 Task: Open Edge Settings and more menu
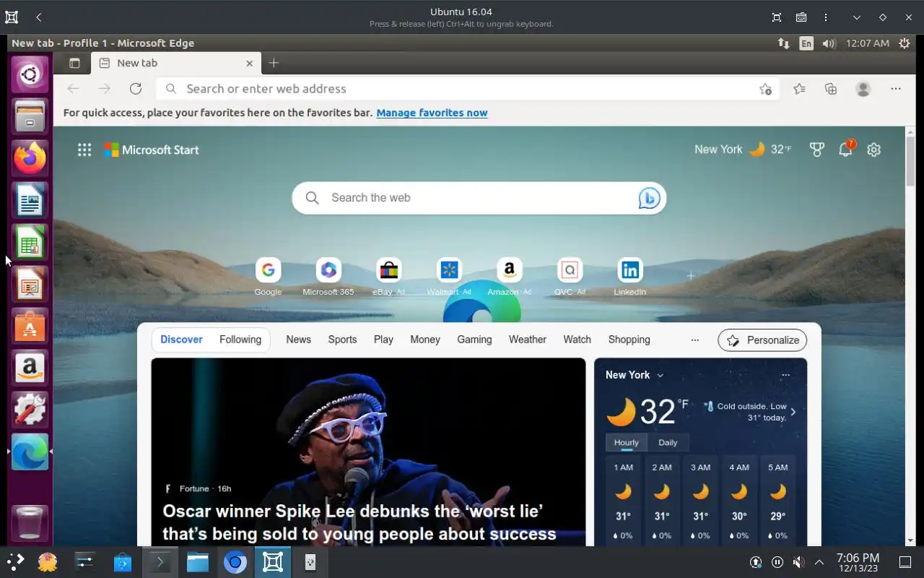(x=896, y=89)
